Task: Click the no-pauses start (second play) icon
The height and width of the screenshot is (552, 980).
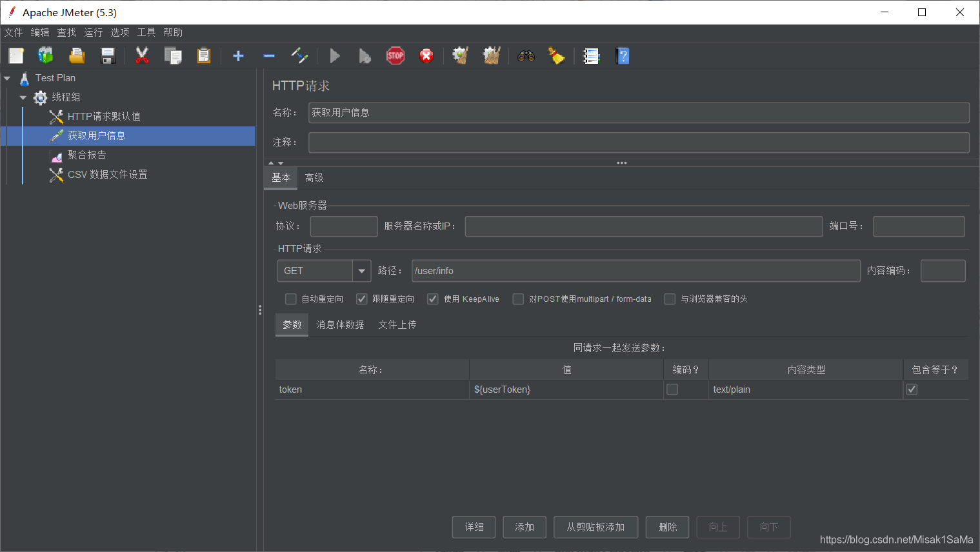Action: [365, 55]
